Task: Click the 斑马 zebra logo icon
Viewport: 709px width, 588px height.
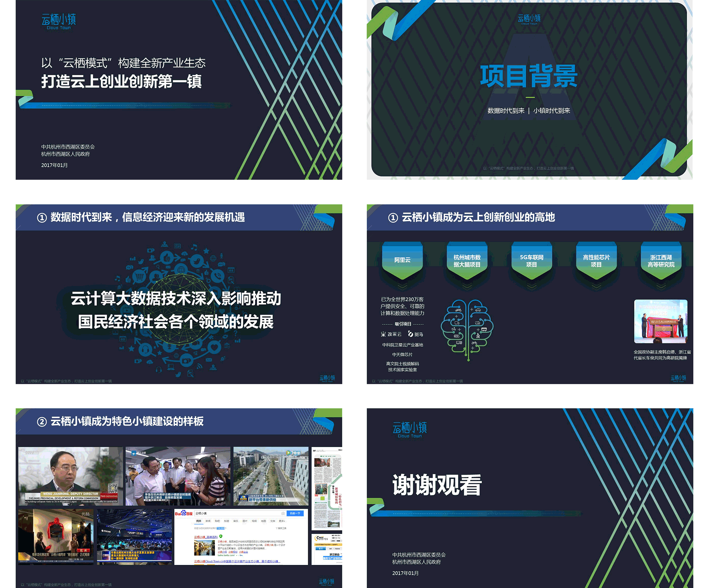Action: [410, 334]
